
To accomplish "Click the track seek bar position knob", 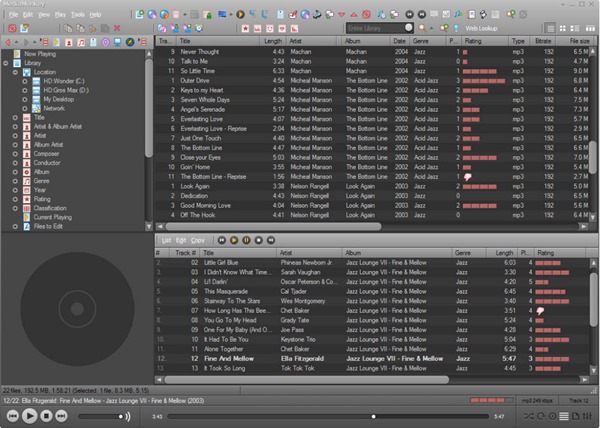I will [x=373, y=417].
